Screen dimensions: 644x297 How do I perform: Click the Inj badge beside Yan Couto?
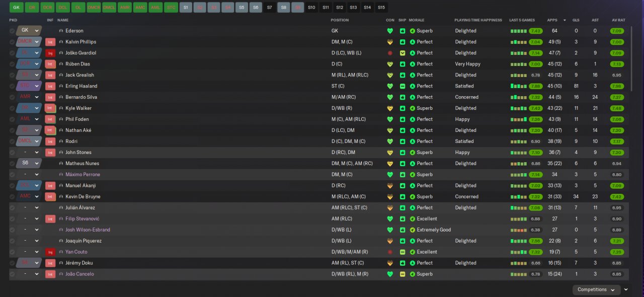50,252
